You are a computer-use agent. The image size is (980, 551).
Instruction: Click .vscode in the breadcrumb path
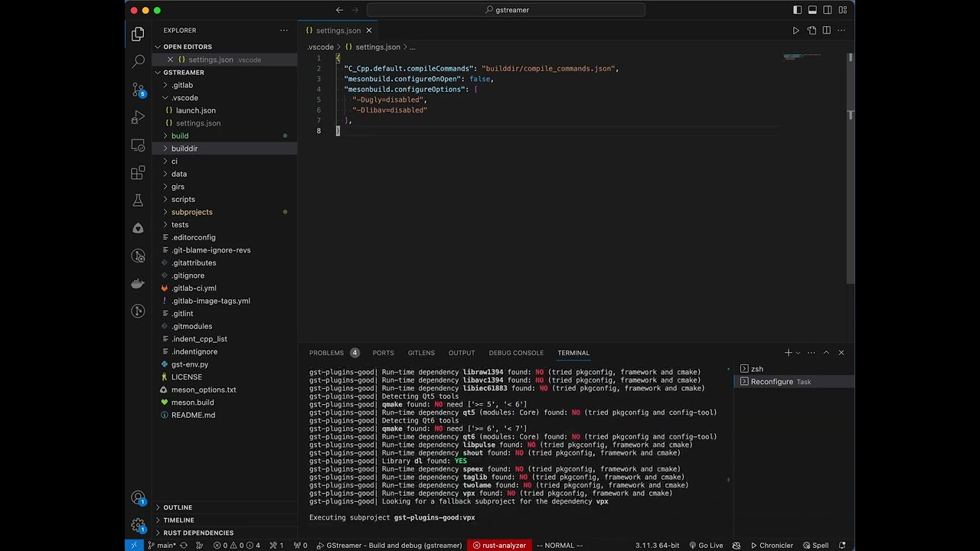[320, 47]
